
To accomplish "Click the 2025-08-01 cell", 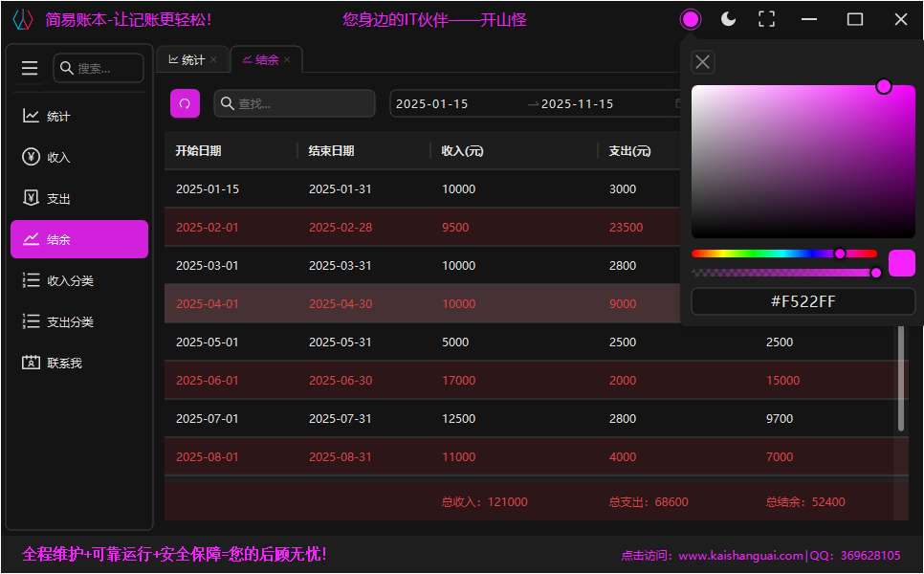I will pos(208,457).
